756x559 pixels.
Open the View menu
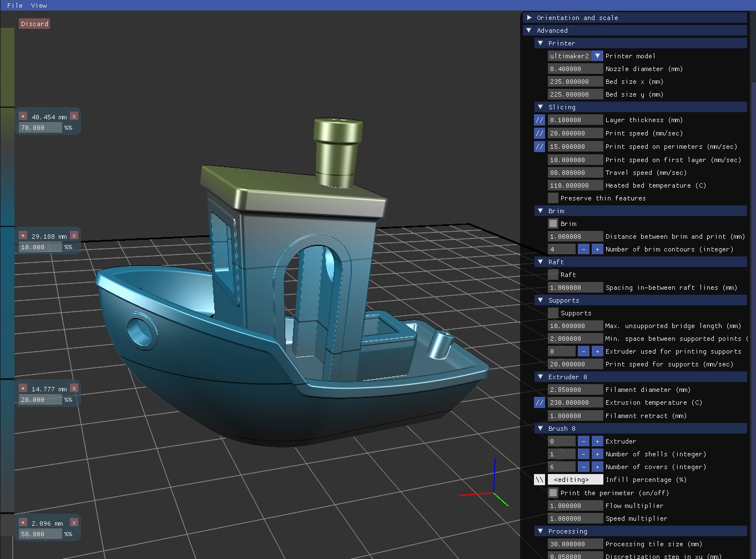coord(39,6)
